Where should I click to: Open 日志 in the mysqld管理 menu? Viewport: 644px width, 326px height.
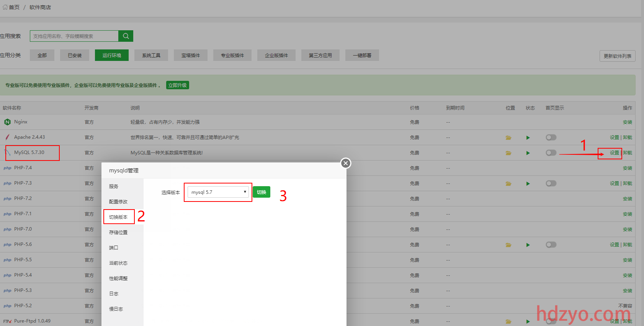click(x=123, y=294)
